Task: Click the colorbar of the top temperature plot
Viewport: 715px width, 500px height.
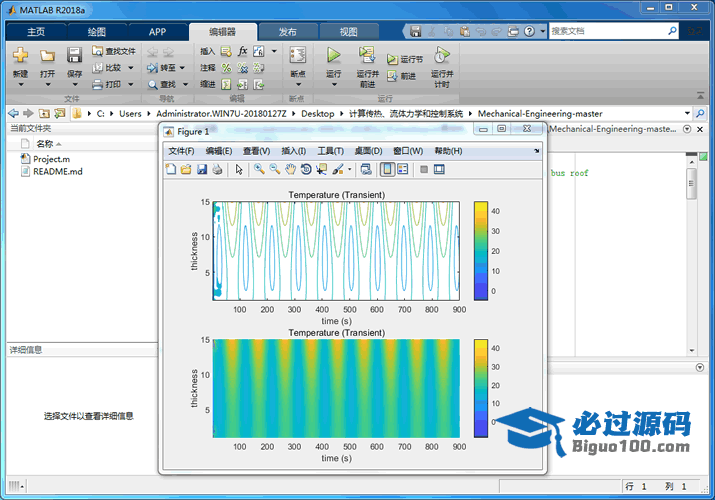Action: (481, 249)
